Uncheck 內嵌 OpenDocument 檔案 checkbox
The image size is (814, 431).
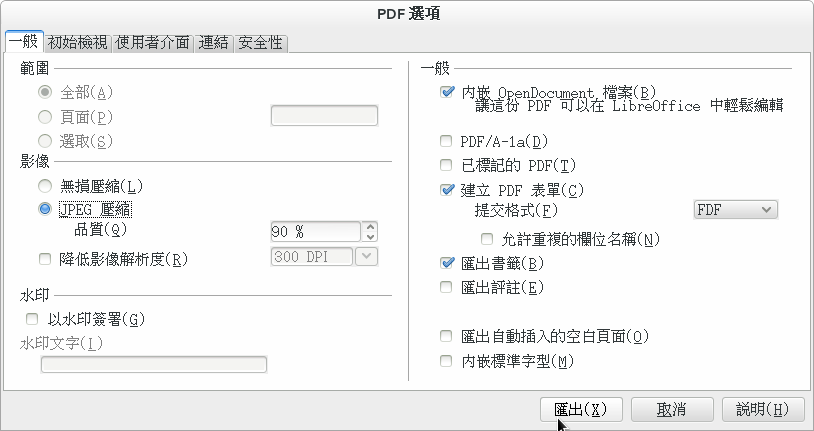click(446, 92)
